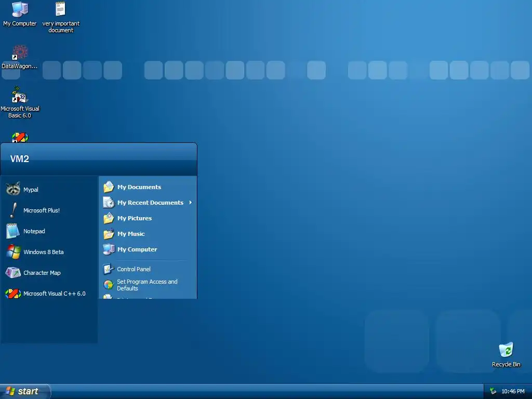
Task: Launch the DataWagon desktop shortcut
Action: coord(20,57)
